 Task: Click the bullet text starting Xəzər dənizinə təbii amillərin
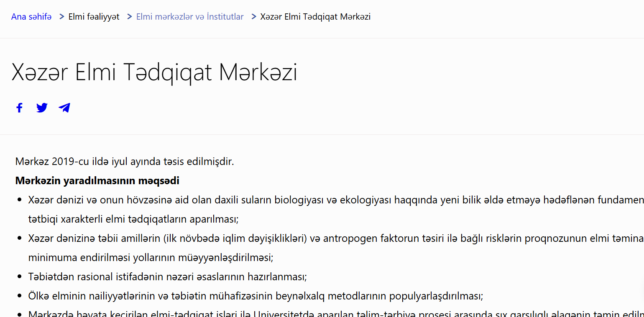(293, 238)
